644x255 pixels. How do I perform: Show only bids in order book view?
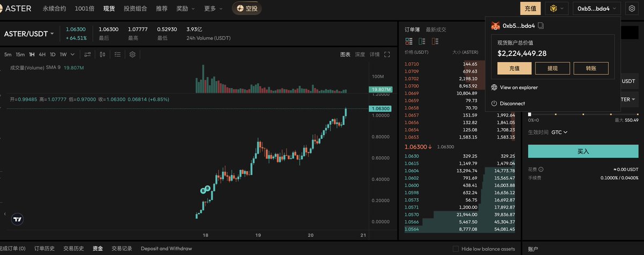pos(421,41)
